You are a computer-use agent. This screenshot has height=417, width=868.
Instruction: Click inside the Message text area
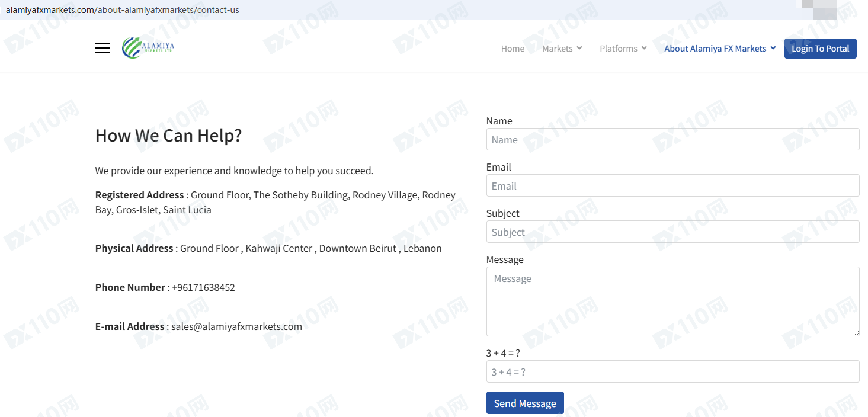click(x=672, y=301)
